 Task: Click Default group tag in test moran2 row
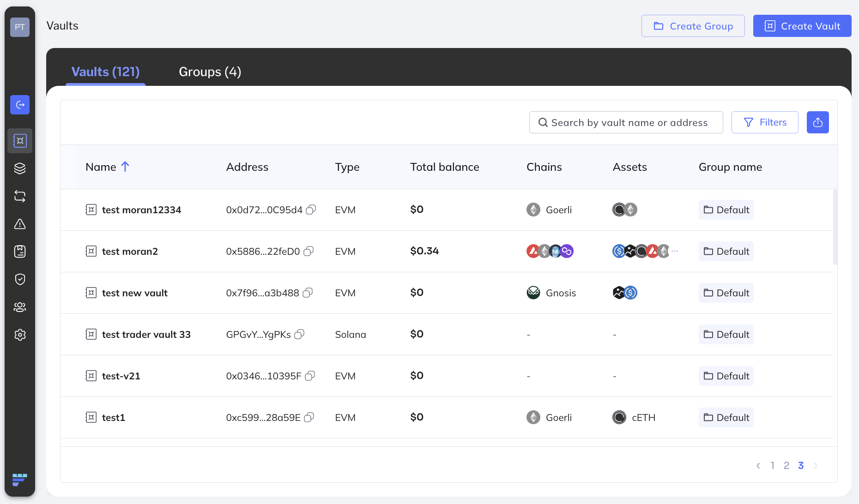click(x=726, y=252)
